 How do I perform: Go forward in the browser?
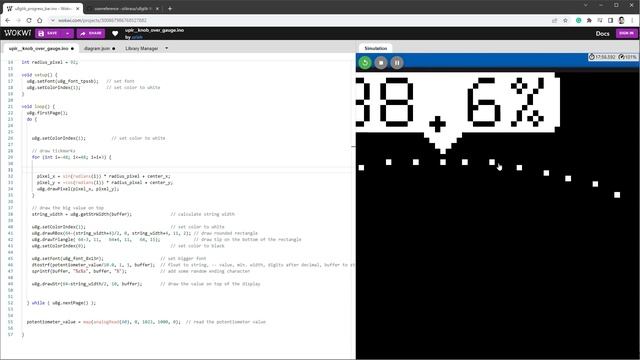(x=18, y=20)
